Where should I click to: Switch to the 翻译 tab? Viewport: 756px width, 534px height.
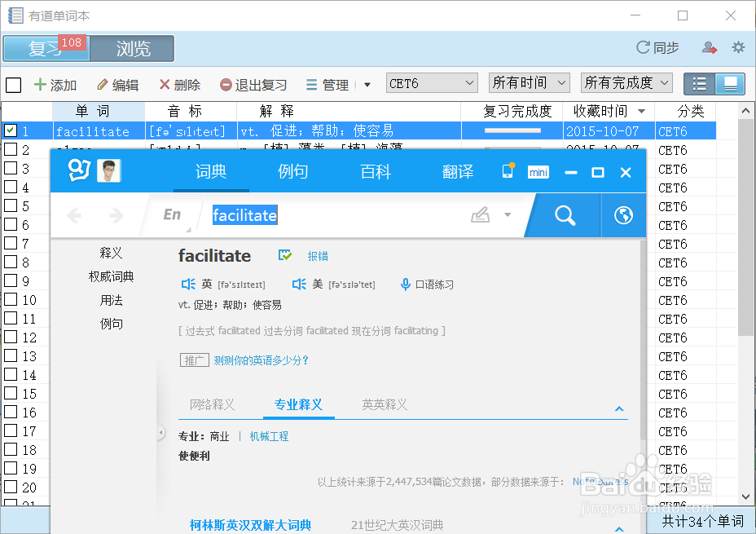point(458,172)
